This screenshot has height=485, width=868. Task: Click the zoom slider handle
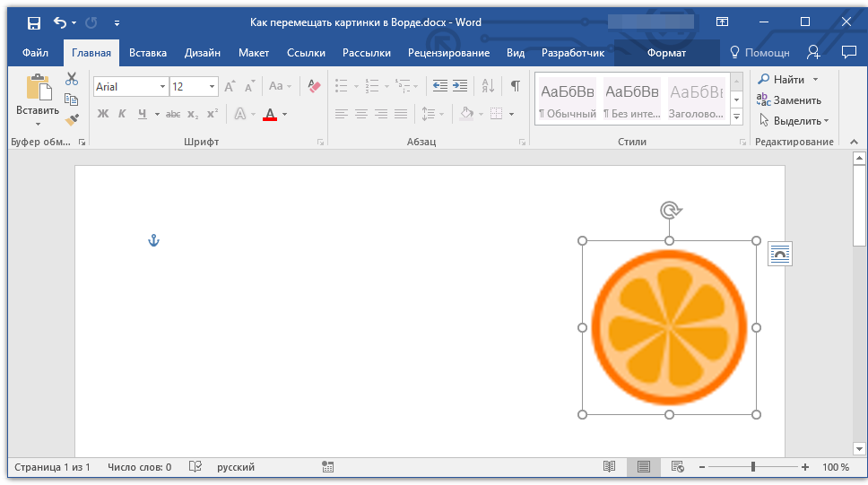pyautogui.click(x=753, y=467)
